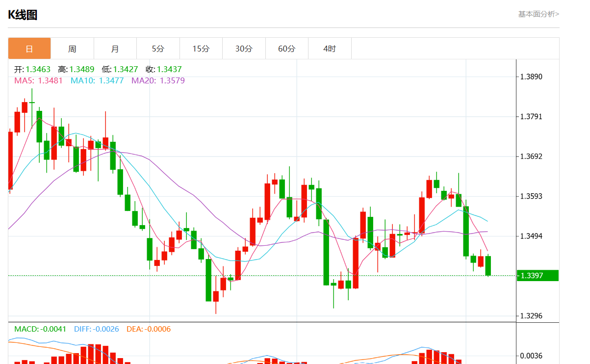Select the 日 daily chart tab
This screenshot has width=590, height=364.
pyautogui.click(x=29, y=49)
